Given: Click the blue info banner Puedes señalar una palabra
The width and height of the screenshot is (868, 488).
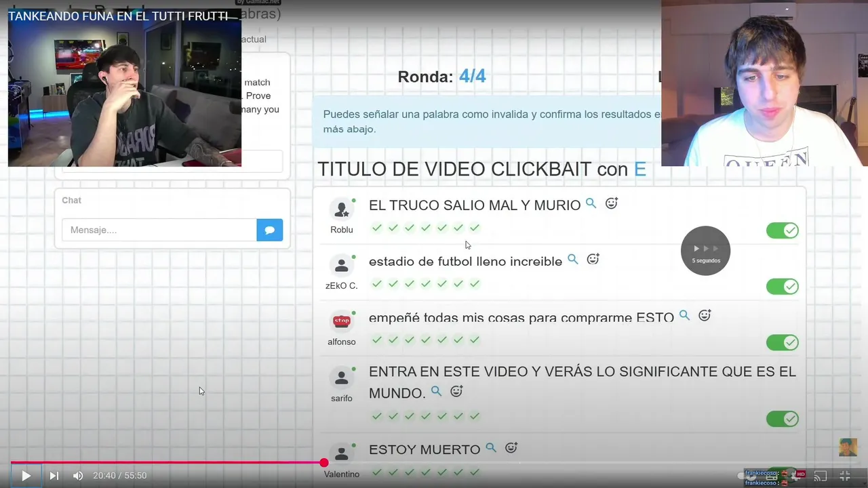Looking at the screenshot, I should (487, 122).
